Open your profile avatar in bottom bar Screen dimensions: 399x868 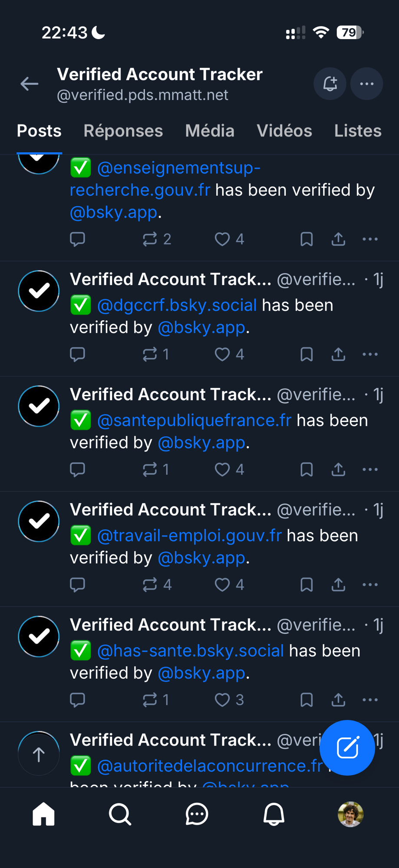pos(350,814)
